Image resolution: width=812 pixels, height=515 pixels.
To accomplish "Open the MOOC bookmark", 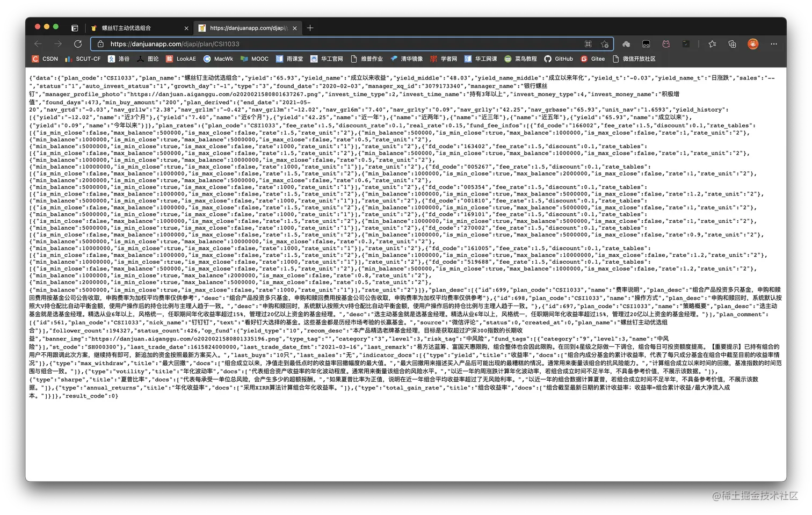I will pos(255,59).
